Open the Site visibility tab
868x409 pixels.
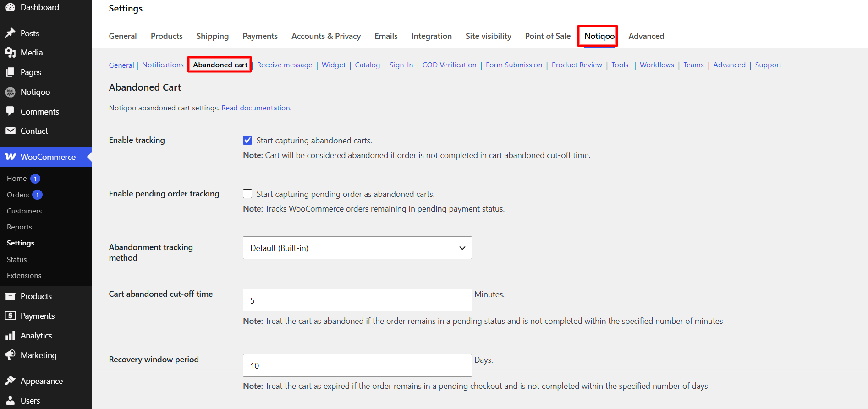(489, 36)
